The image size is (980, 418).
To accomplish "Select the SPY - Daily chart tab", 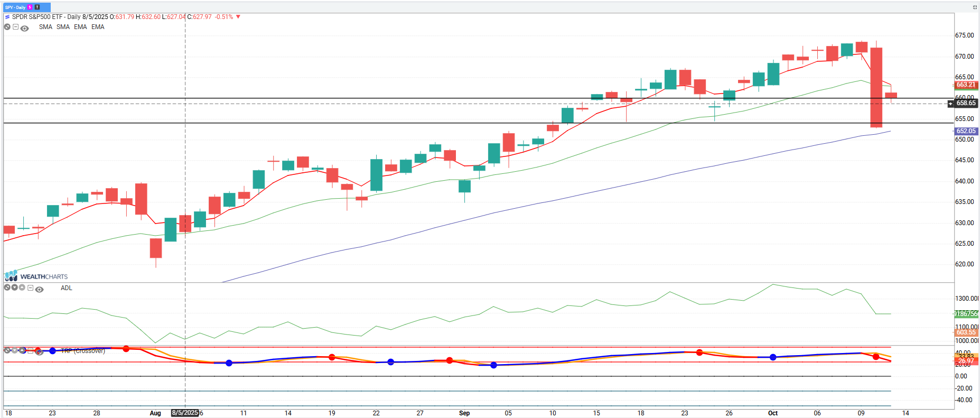I will [15, 7].
